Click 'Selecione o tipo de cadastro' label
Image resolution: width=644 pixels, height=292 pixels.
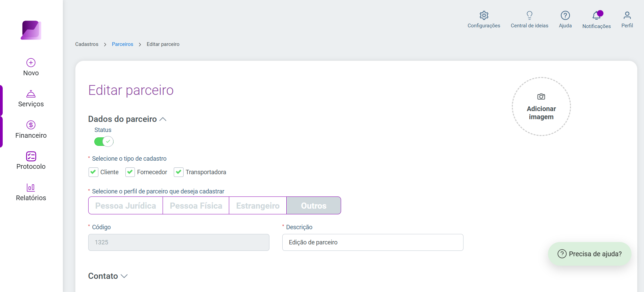pyautogui.click(x=129, y=159)
